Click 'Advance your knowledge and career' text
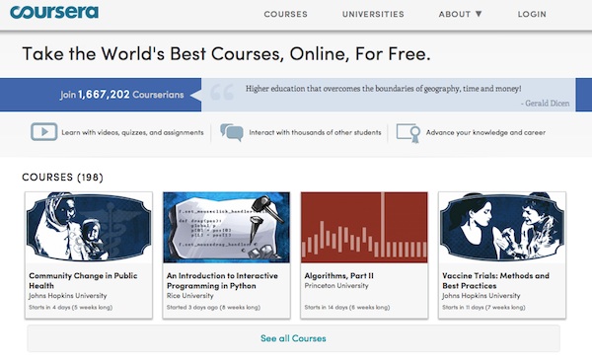The image size is (592, 364). 485,132
